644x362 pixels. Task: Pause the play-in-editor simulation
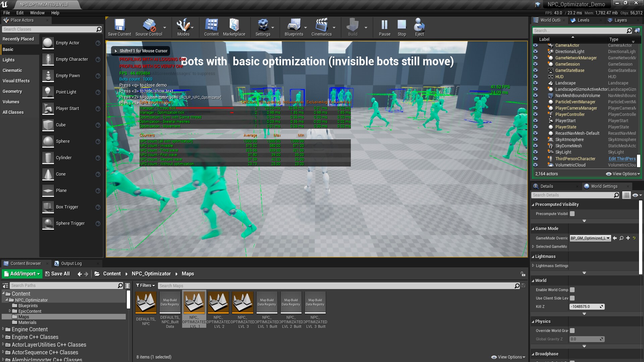(x=384, y=27)
